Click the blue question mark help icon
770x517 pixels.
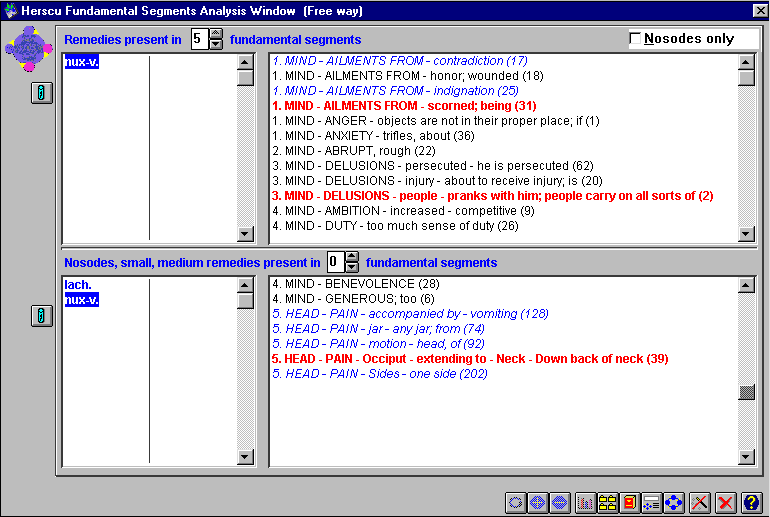click(x=751, y=503)
